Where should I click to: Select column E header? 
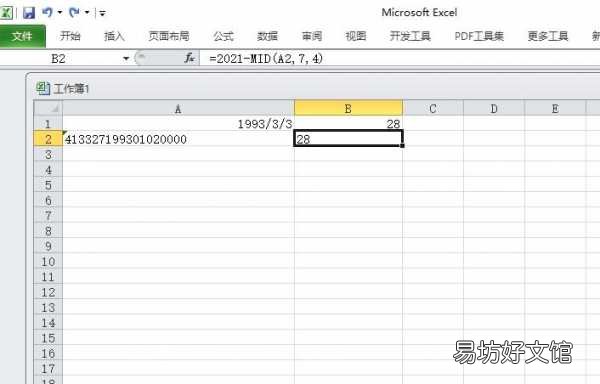pos(555,108)
